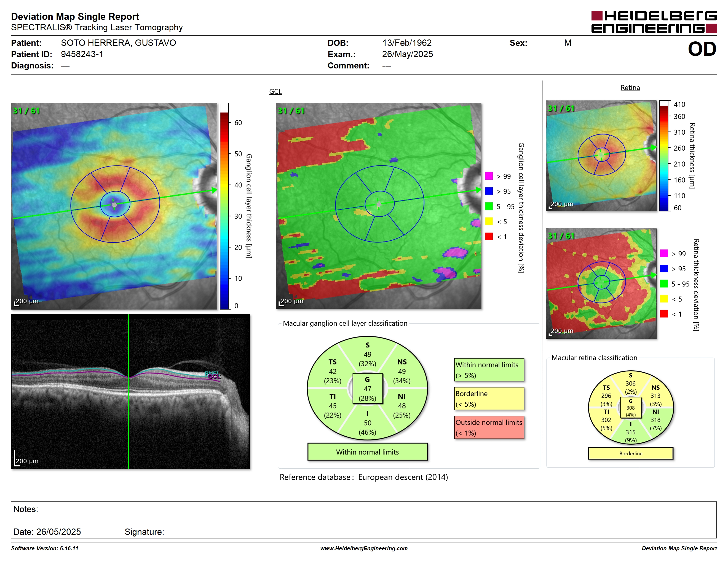Image resolution: width=728 pixels, height=563 pixels.
Task: Click the DOB value 13/Feb/1962
Action: tap(407, 43)
